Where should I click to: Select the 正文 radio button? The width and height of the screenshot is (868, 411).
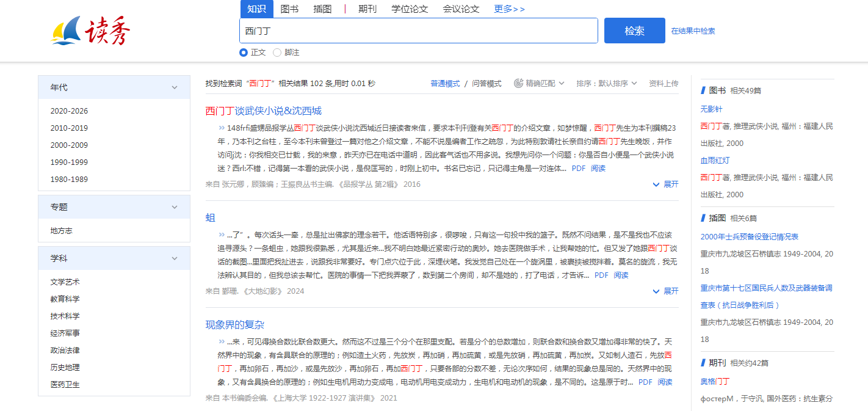244,53
